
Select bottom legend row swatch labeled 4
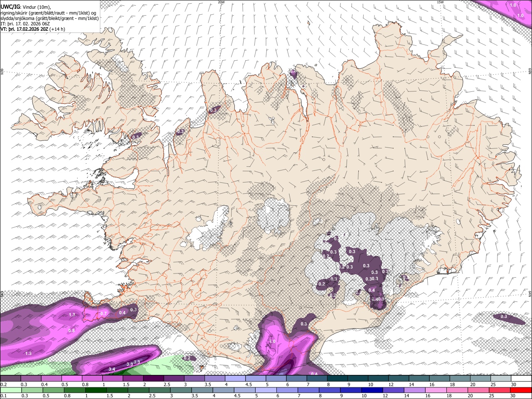point(224,390)
